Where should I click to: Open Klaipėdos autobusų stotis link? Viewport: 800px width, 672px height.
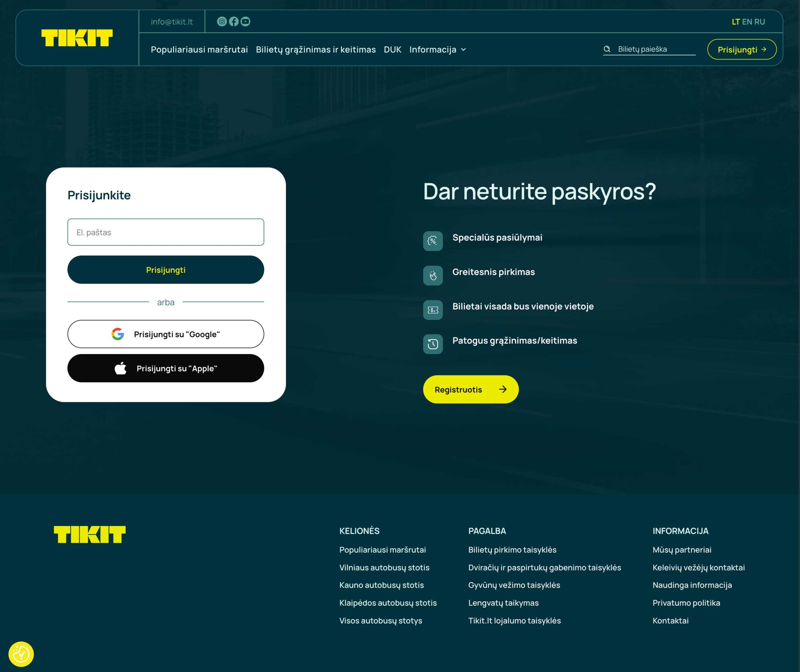pos(388,603)
